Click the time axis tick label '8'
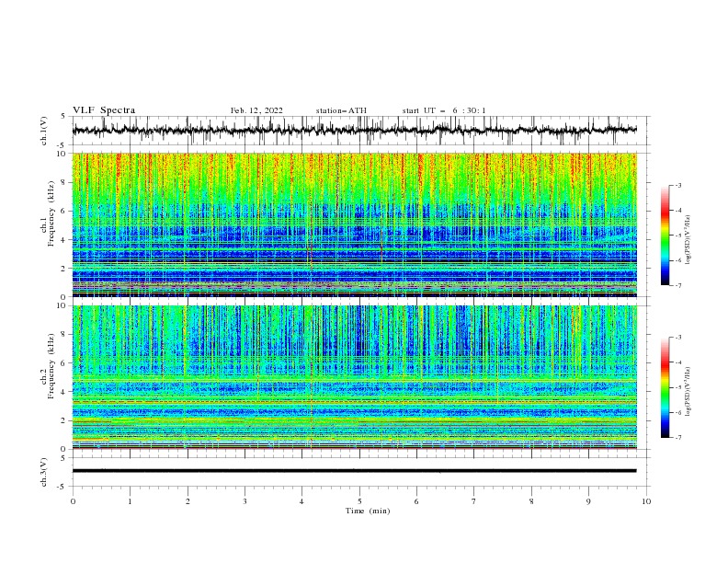 tap(531, 501)
